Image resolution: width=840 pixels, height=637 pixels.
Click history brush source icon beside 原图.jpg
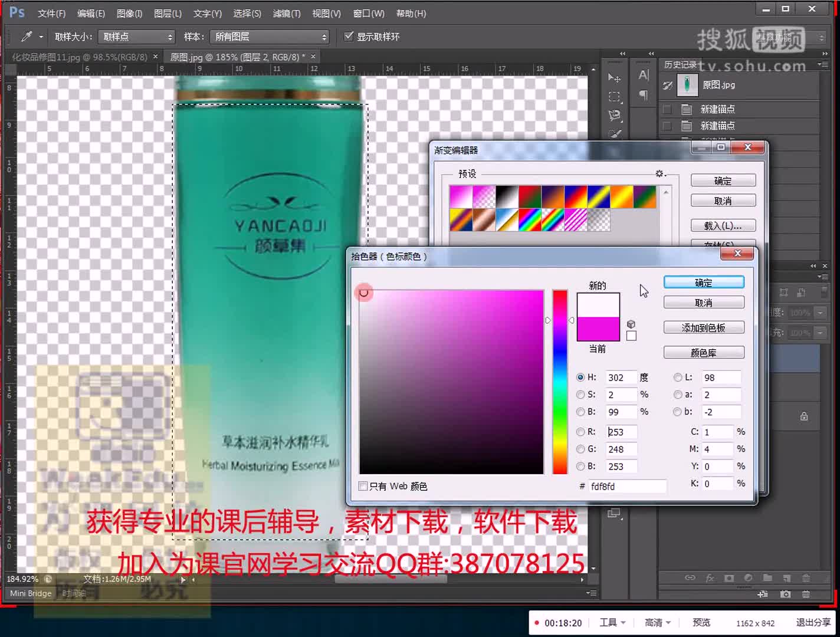(x=667, y=86)
